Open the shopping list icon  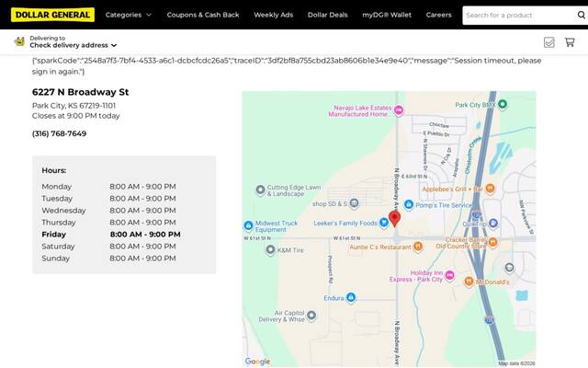tap(549, 42)
